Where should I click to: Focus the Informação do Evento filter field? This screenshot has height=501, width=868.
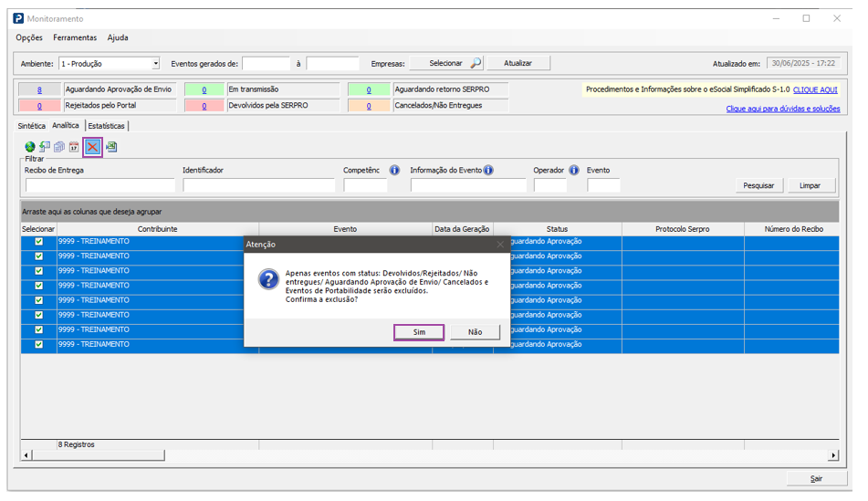click(x=468, y=185)
